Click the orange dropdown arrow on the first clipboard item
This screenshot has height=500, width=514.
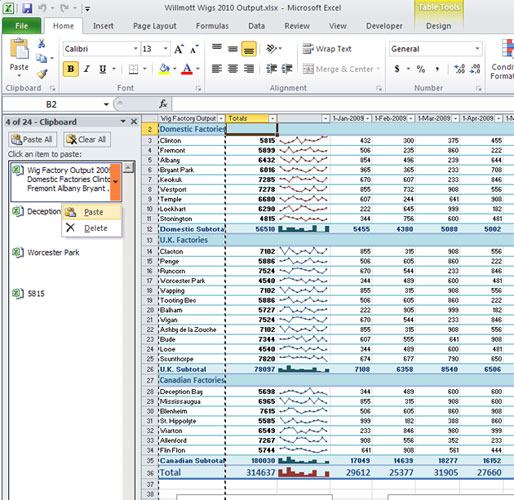coord(116,182)
